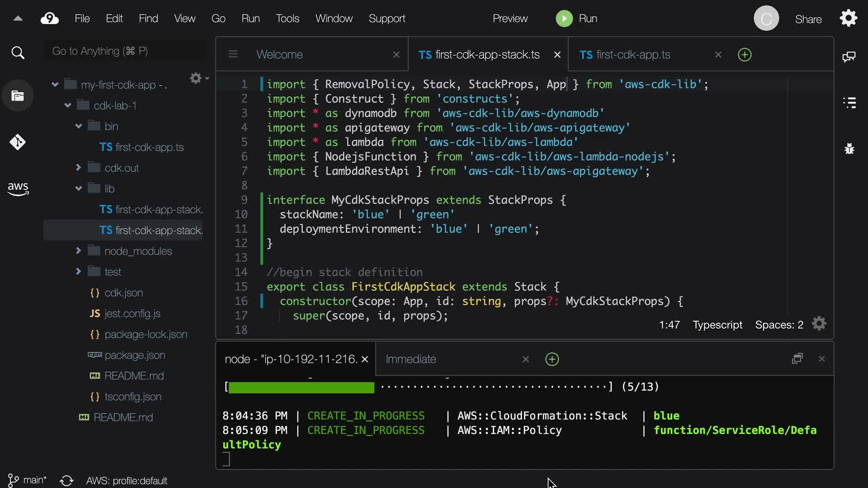The height and width of the screenshot is (488, 868).
Task: Open the Collaborate chat icon
Action: click(x=849, y=56)
